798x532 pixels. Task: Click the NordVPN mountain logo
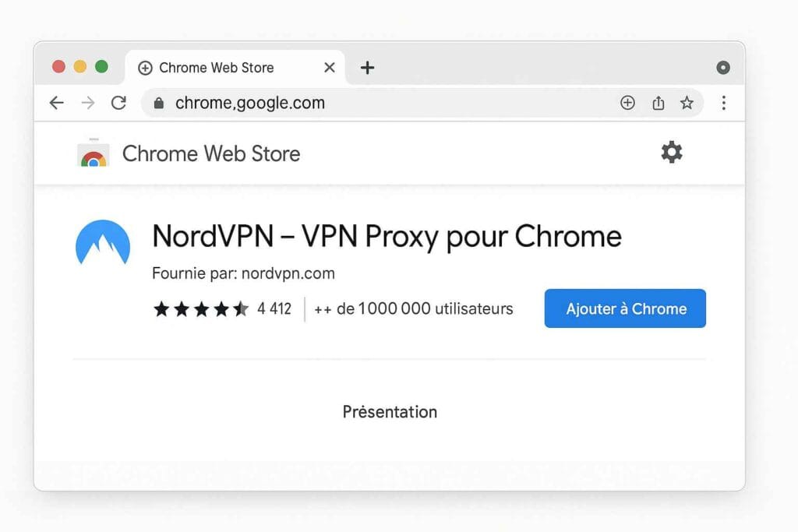(x=103, y=244)
